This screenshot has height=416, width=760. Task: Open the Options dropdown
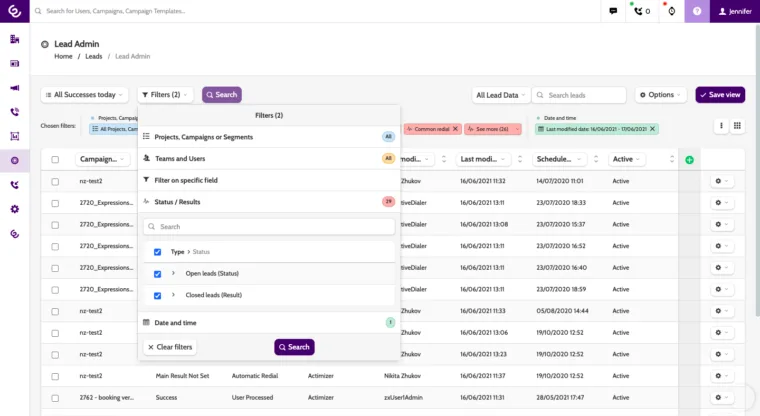click(x=660, y=95)
